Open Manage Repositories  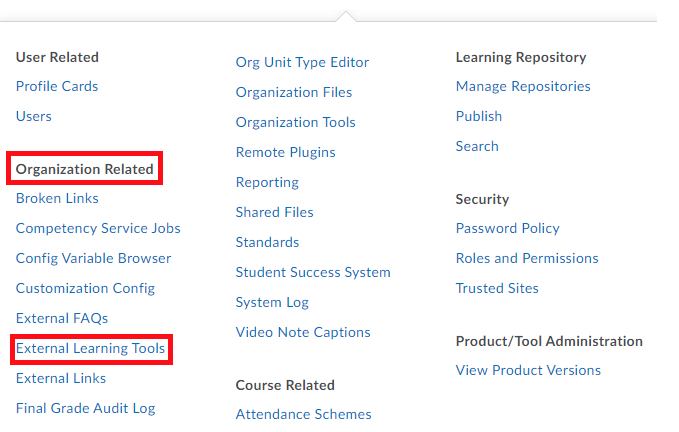pyautogui.click(x=523, y=86)
